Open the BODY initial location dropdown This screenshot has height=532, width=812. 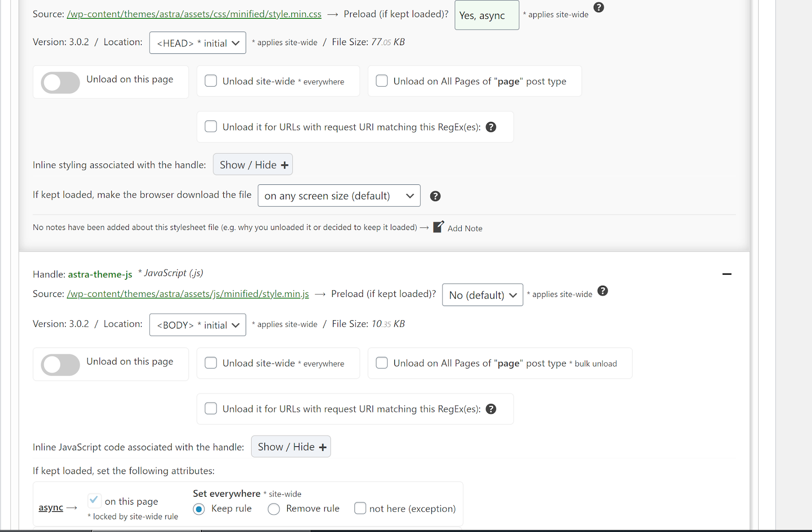pos(197,325)
